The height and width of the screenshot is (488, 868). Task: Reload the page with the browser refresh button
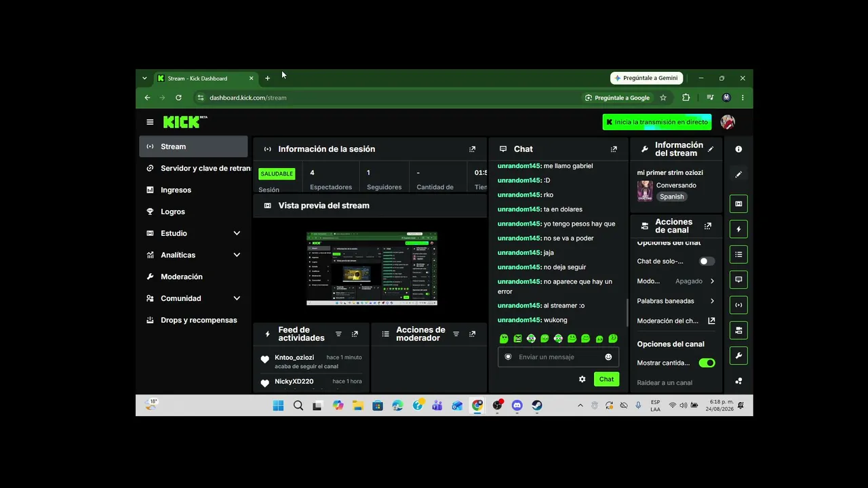178,98
